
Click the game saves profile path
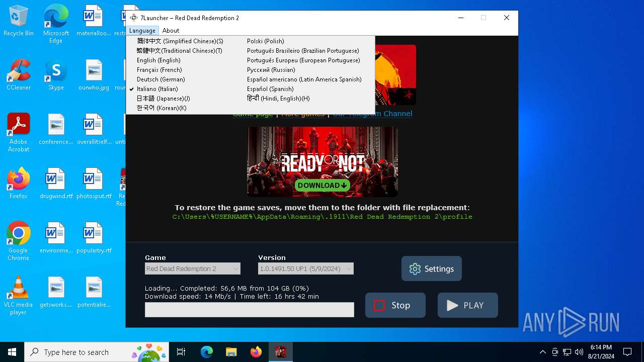(x=323, y=217)
